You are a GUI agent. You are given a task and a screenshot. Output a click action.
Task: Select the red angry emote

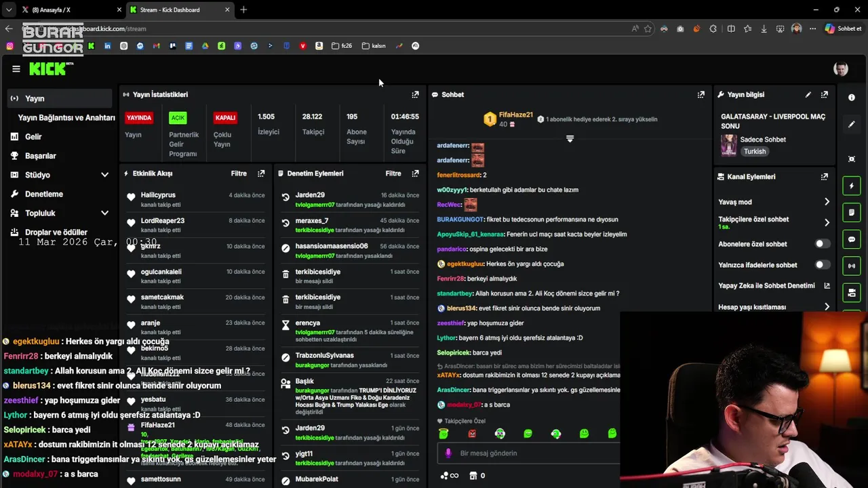point(472,434)
